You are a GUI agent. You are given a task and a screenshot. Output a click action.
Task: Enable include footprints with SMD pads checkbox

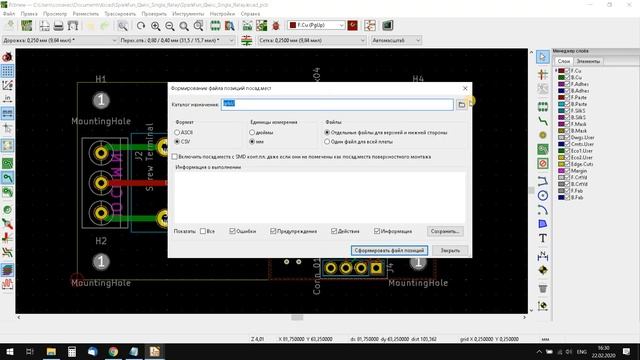[x=175, y=157]
